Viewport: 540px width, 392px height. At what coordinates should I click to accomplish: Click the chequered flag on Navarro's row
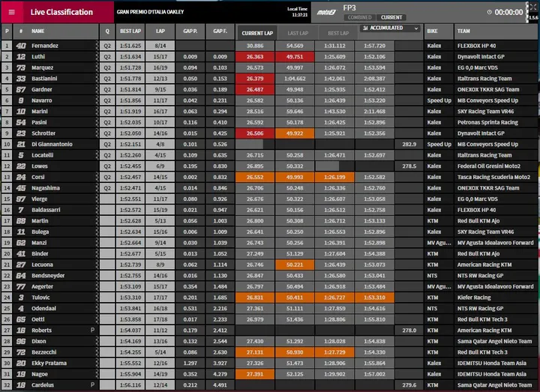tap(97, 100)
